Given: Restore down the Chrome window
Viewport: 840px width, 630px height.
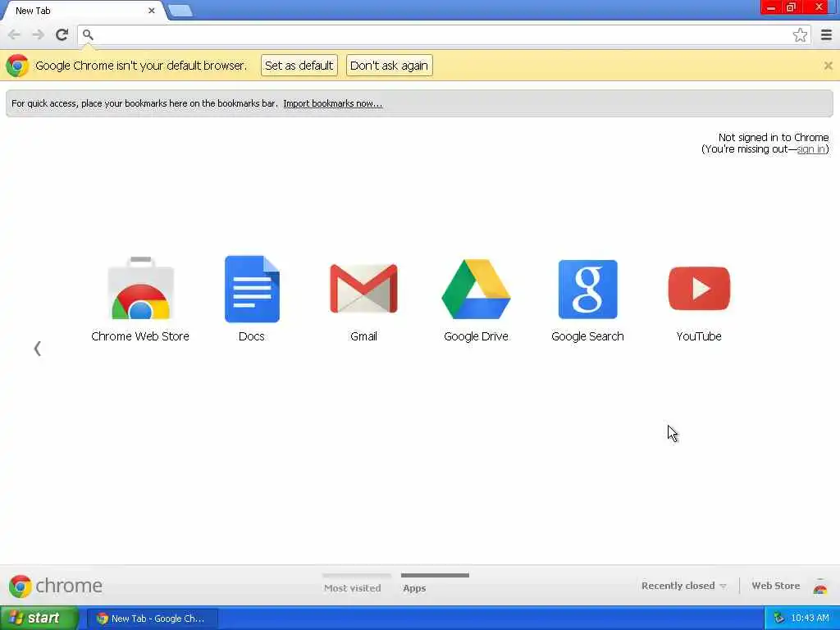Looking at the screenshot, I should [792, 7].
